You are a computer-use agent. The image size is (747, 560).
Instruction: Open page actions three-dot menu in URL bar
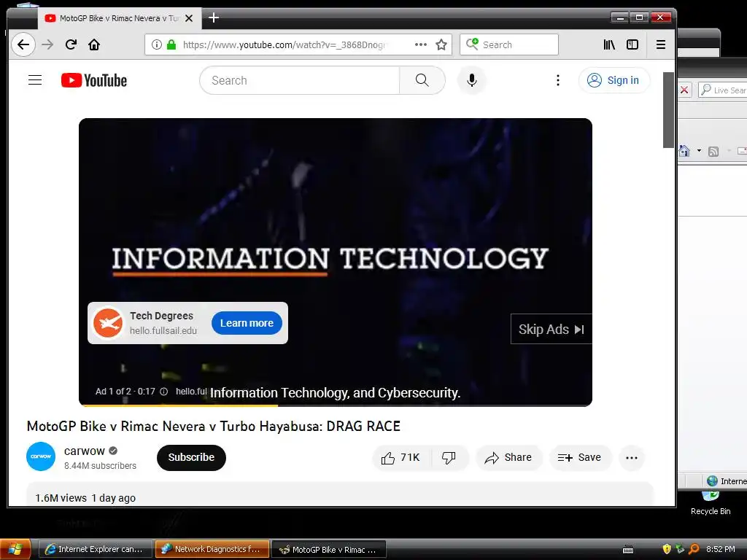point(421,44)
